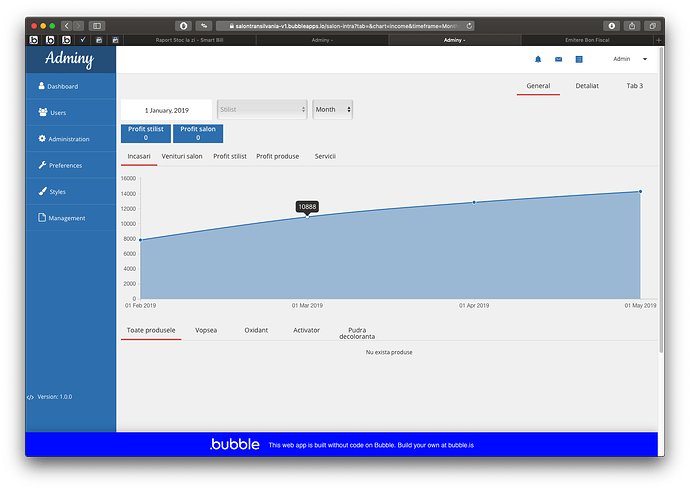690x490 pixels.
Task: Click the Safari share icon
Action: [x=632, y=26]
